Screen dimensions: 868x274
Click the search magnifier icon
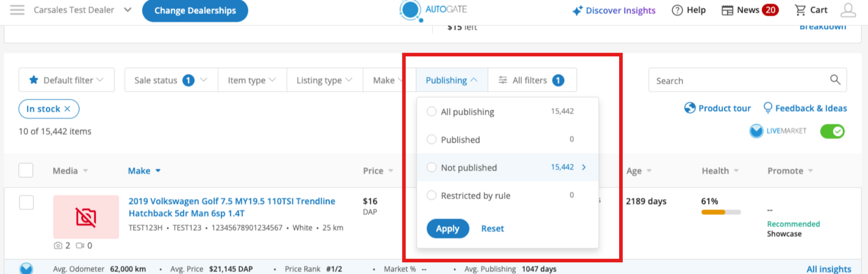835,80
